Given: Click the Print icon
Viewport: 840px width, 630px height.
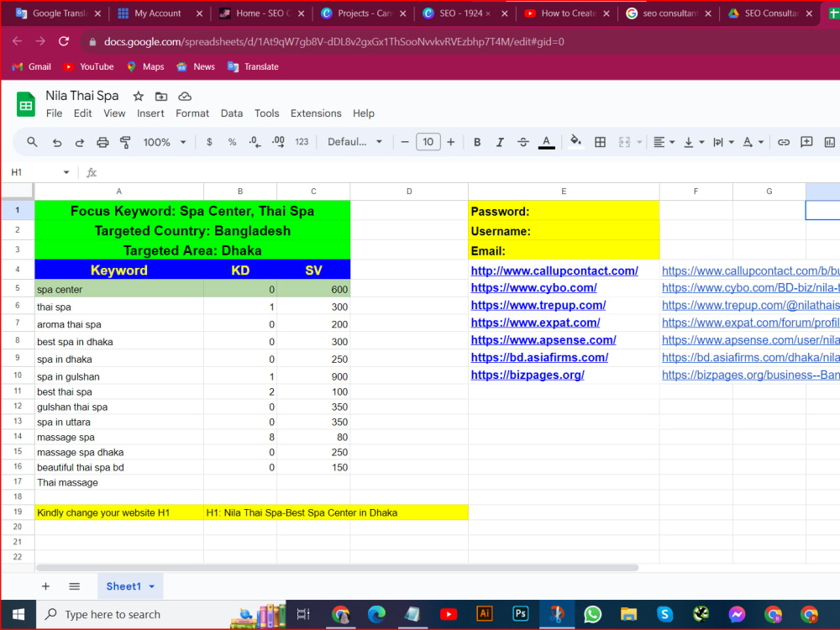Looking at the screenshot, I should tap(102, 142).
